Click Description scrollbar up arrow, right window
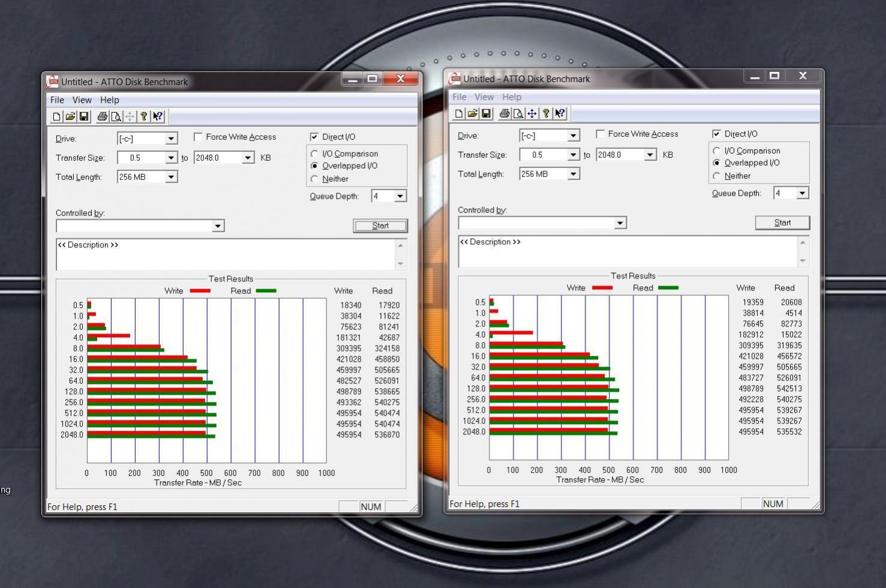 tap(803, 242)
